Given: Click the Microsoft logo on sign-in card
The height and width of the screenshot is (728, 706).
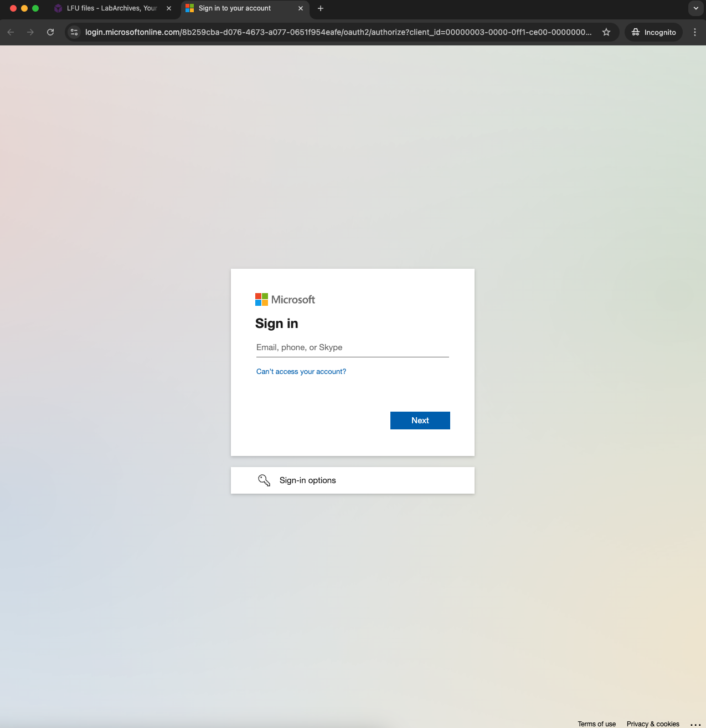Looking at the screenshot, I should click(285, 300).
